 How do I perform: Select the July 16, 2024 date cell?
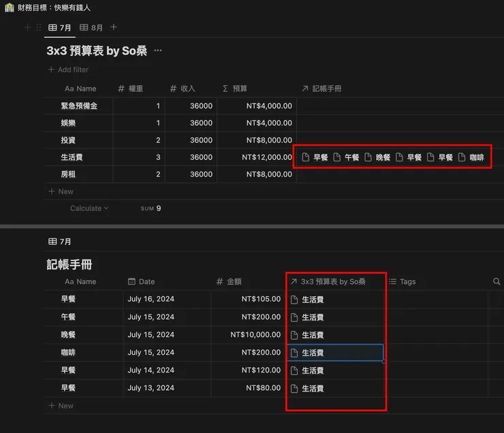click(x=167, y=299)
